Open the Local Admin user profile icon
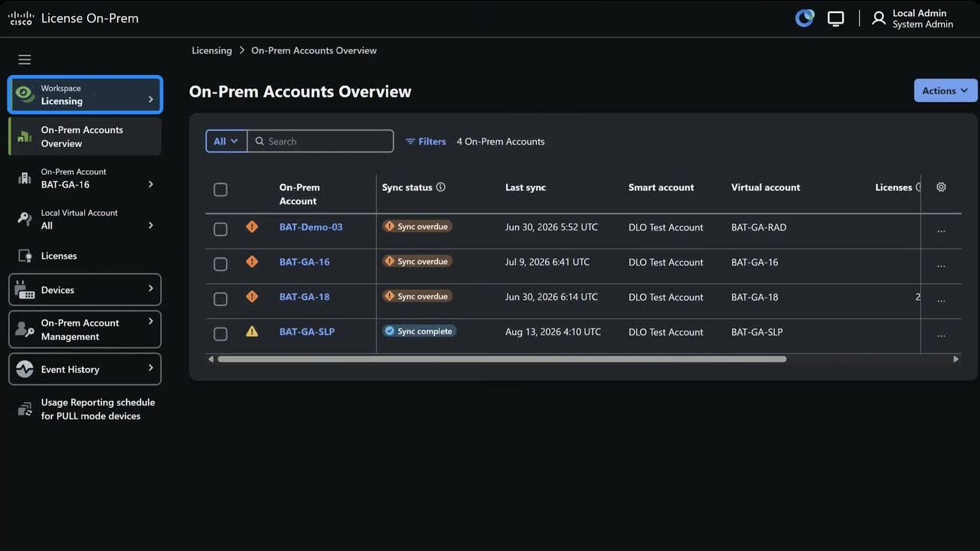 pyautogui.click(x=879, y=18)
